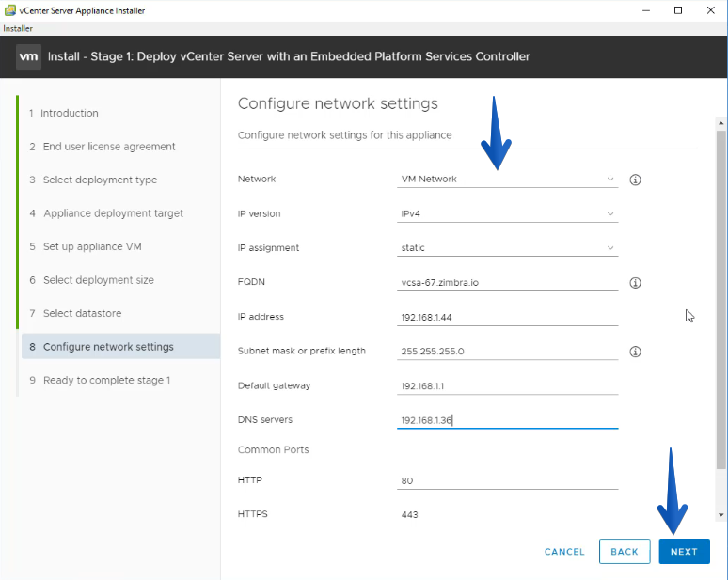728x580 pixels.
Task: Click the BACK button
Action: [625, 551]
